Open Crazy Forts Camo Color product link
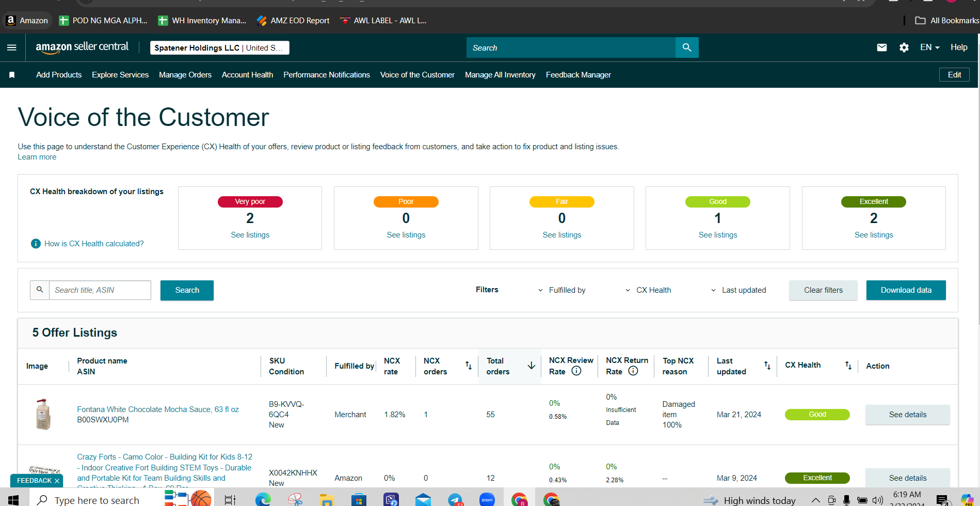980x506 pixels. pos(165,472)
